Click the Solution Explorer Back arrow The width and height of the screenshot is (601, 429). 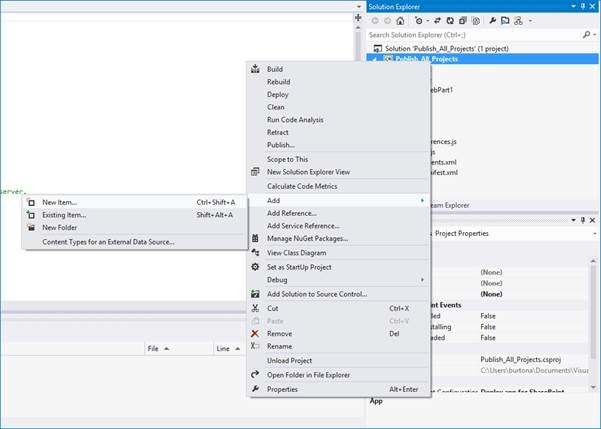pos(375,21)
